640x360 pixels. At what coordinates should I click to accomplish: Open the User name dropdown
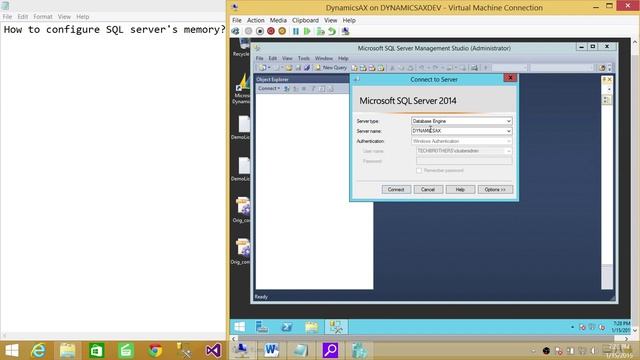point(509,151)
